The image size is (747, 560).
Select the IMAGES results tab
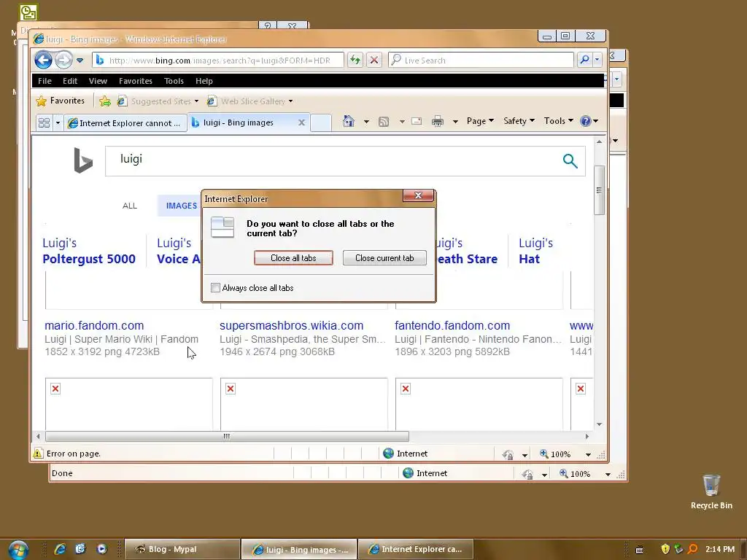tap(181, 206)
